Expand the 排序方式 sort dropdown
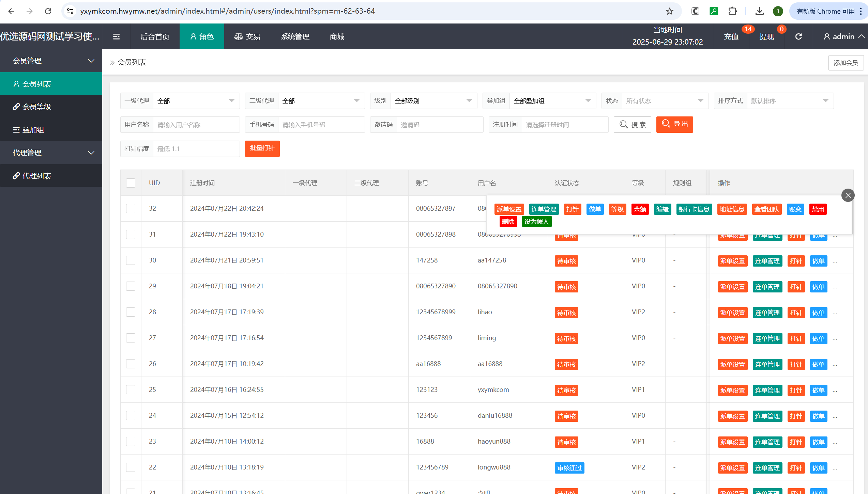Viewport: 868px width, 494px height. point(790,101)
